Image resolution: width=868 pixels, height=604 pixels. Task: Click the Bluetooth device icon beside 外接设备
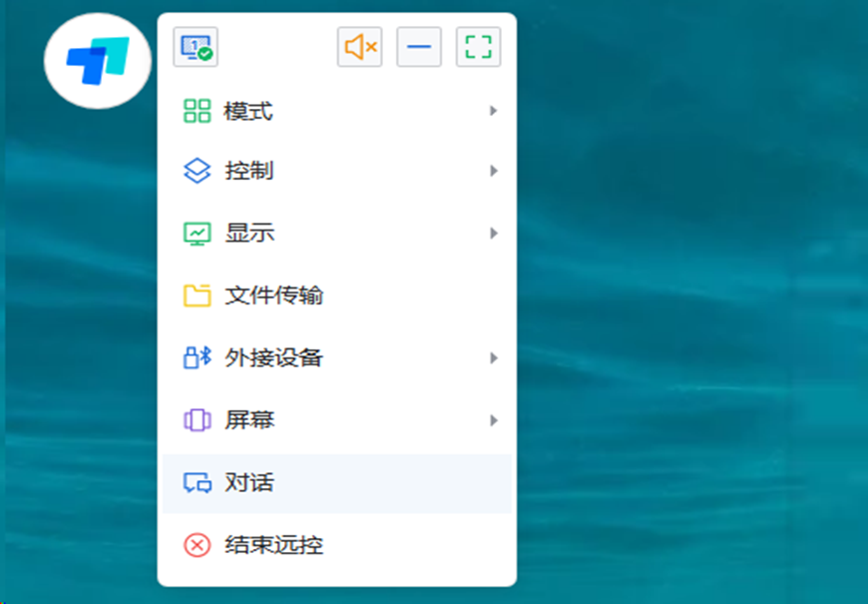[198, 358]
